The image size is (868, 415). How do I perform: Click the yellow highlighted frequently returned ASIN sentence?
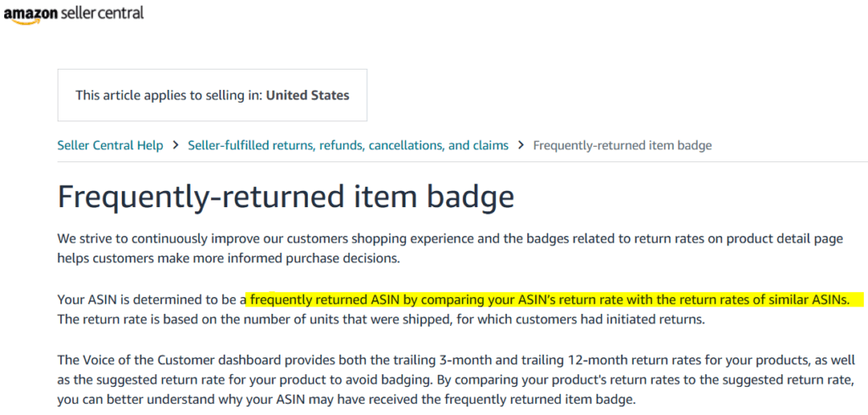point(555,300)
